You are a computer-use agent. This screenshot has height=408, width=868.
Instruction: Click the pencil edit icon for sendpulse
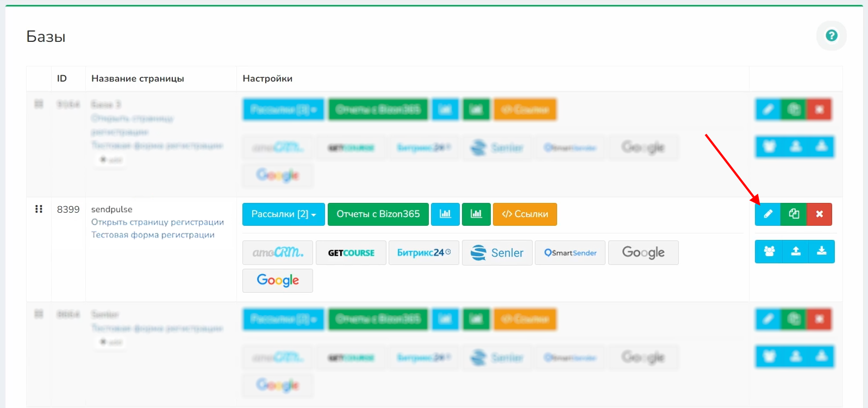(x=767, y=214)
